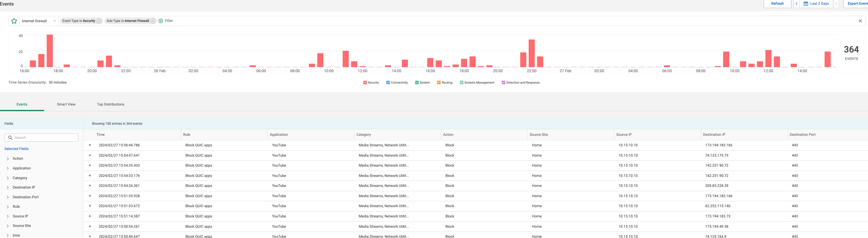This screenshot has height=238, width=868.
Task: Expand the Source IP field
Action: coord(8,216)
